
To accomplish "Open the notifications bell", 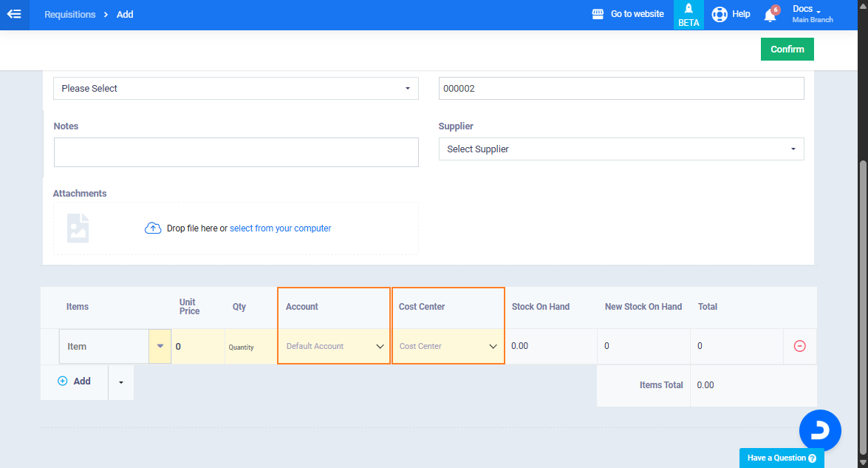I will (770, 15).
